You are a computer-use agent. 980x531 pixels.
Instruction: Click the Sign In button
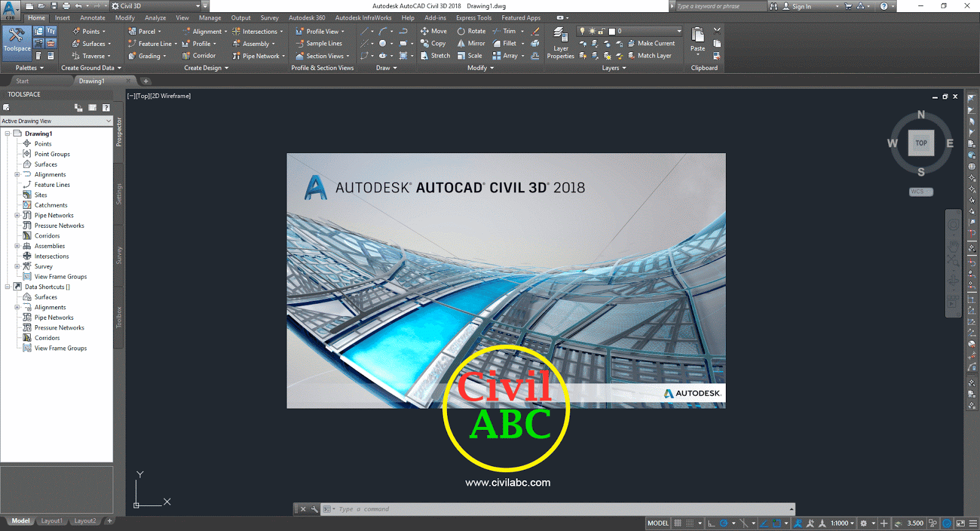[x=797, y=6]
